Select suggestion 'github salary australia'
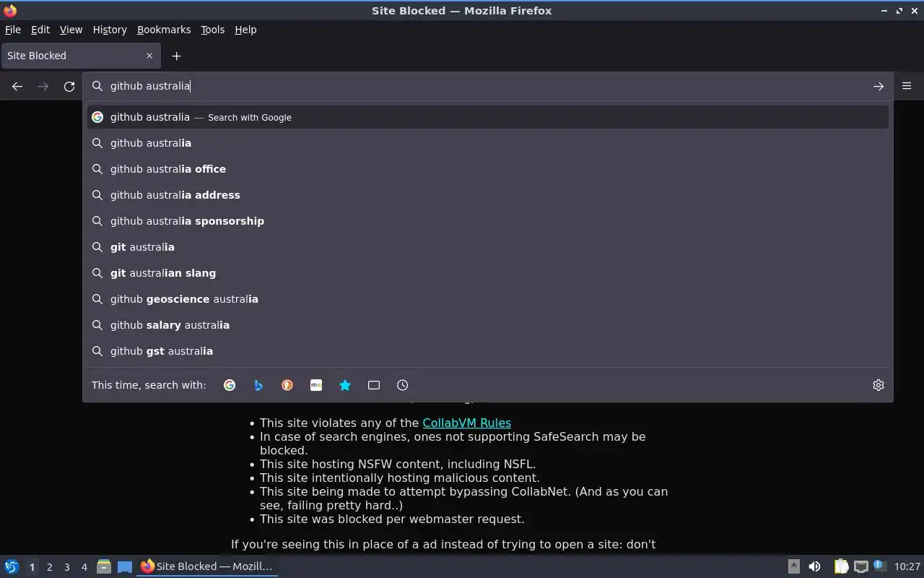The image size is (924, 578). coord(488,325)
